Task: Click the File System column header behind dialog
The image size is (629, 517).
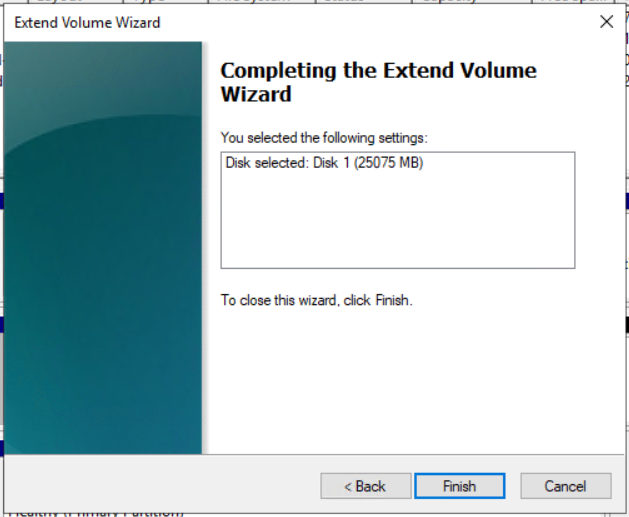Action: (262, 1)
